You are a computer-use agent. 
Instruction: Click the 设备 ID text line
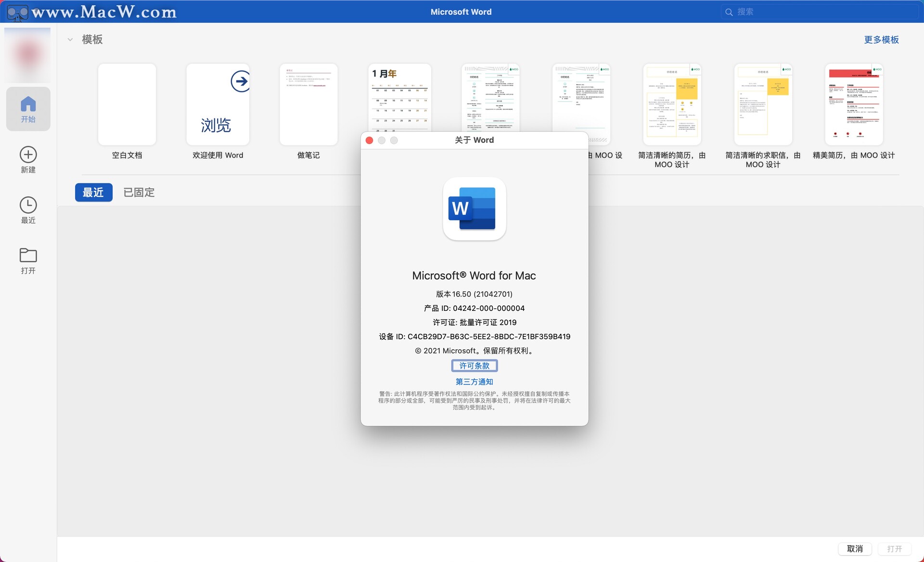coord(475,336)
